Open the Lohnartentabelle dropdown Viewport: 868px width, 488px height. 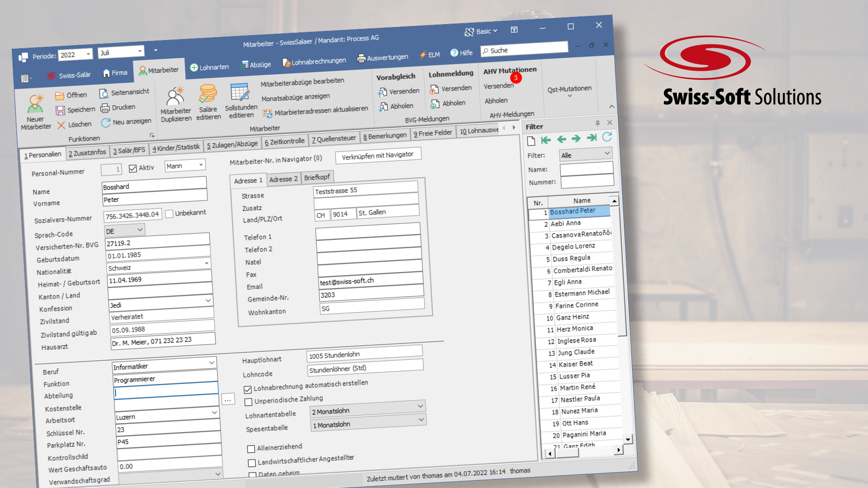point(420,406)
